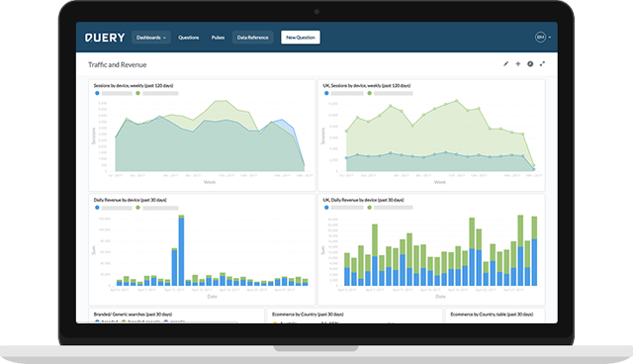The image size is (633, 364).
Task: Edit dashboard with the pencil icon
Action: [x=505, y=63]
